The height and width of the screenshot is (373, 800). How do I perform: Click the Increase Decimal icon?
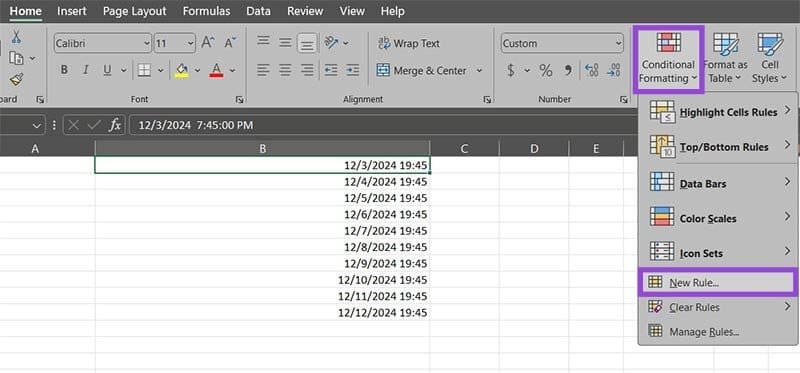(592, 71)
